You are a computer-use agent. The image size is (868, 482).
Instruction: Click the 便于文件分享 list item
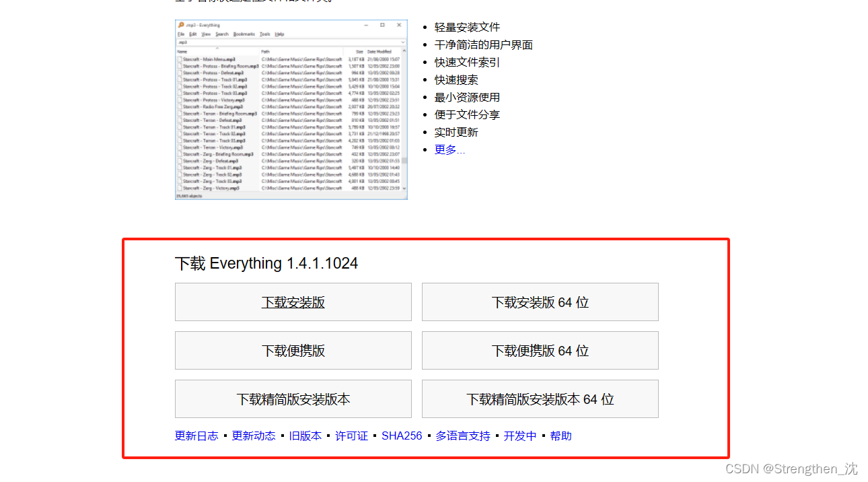(467, 114)
